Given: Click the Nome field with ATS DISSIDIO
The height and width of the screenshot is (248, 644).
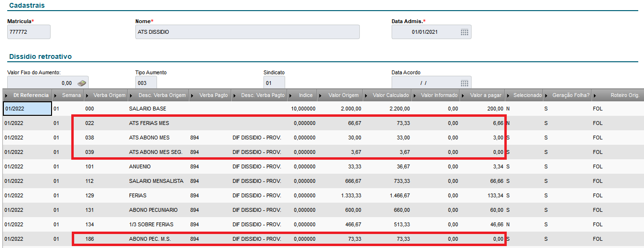Looking at the screenshot, I should (x=248, y=32).
